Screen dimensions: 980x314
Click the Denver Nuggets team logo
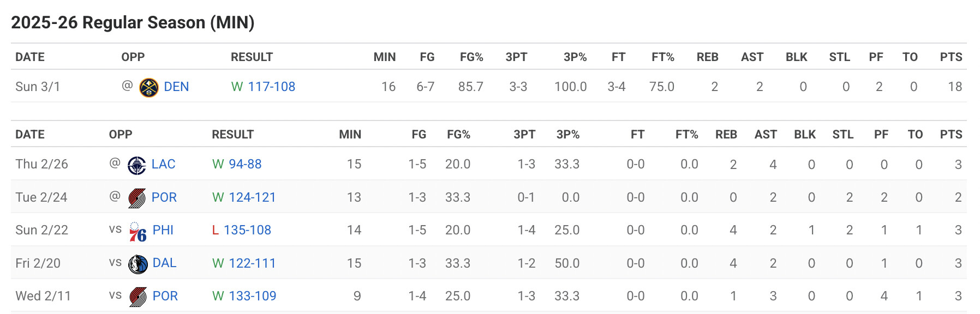click(149, 87)
